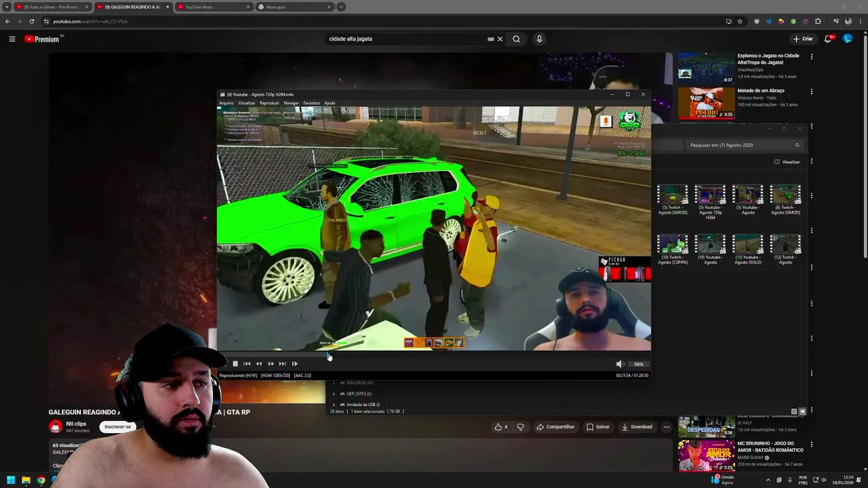The width and height of the screenshot is (868, 488).
Task: Rewind the video in the media player
Action: coord(258,364)
